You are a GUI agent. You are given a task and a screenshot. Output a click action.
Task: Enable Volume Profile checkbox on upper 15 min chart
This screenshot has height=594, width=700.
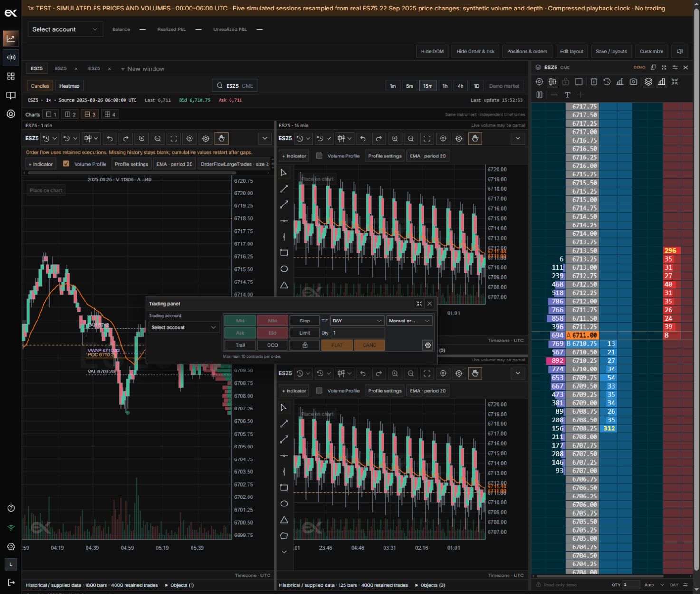click(x=319, y=156)
